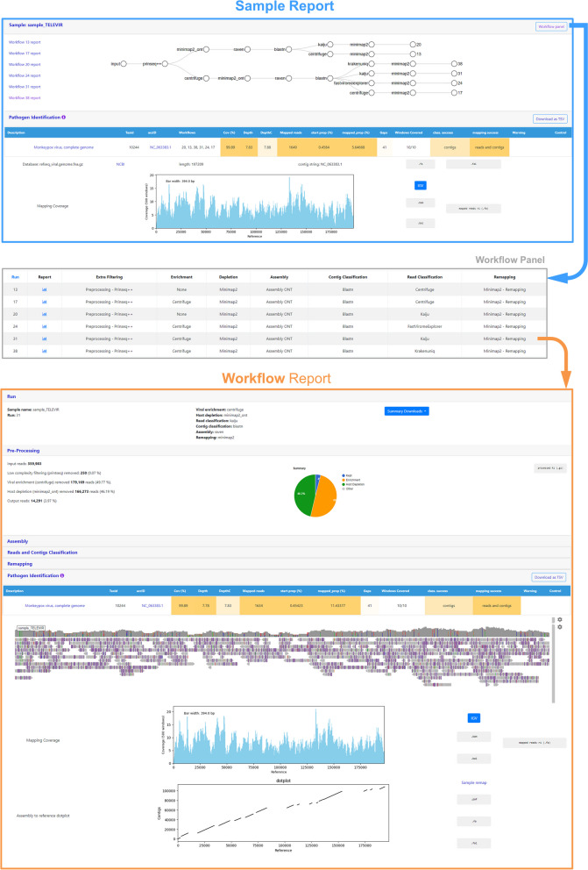This screenshot has width=588, height=870.
Task: Toggle Kept entry in pie chart legend
Action: [348, 475]
